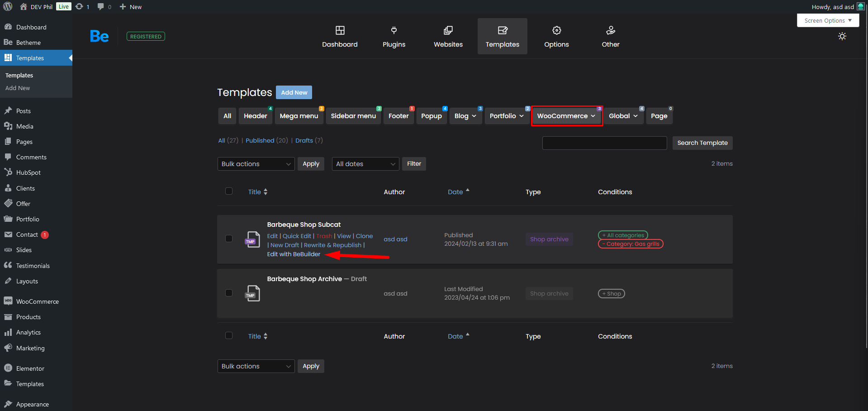Sort by Date in the header row

point(459,192)
